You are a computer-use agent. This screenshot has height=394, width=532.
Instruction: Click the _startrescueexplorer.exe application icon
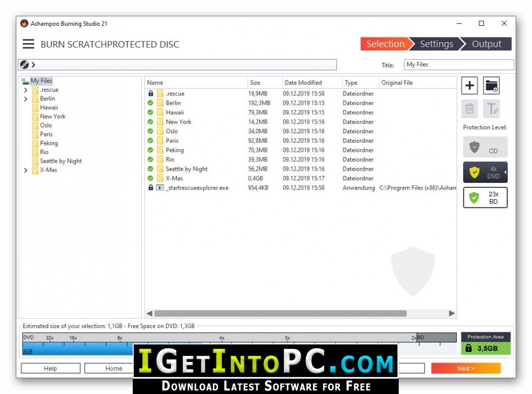pyautogui.click(x=160, y=188)
